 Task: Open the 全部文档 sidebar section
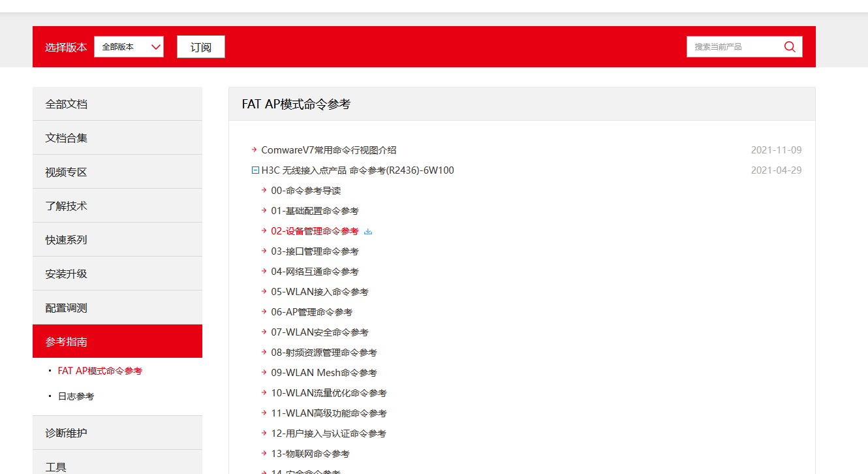(117, 104)
